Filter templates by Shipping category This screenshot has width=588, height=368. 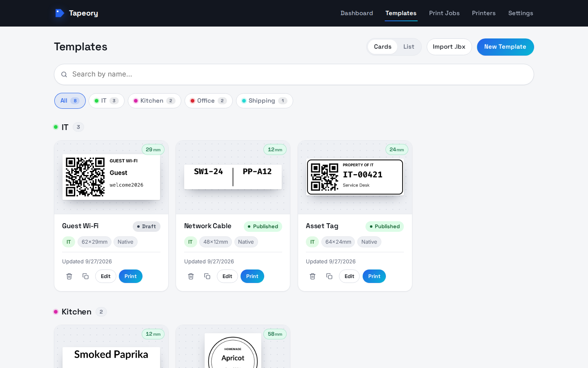coord(265,101)
